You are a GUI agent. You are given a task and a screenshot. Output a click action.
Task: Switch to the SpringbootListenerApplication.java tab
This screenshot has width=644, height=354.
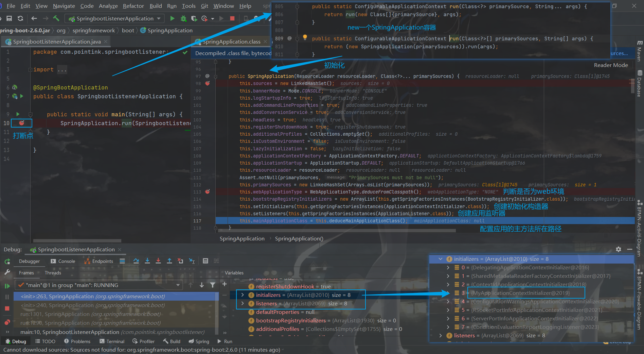[x=57, y=41]
